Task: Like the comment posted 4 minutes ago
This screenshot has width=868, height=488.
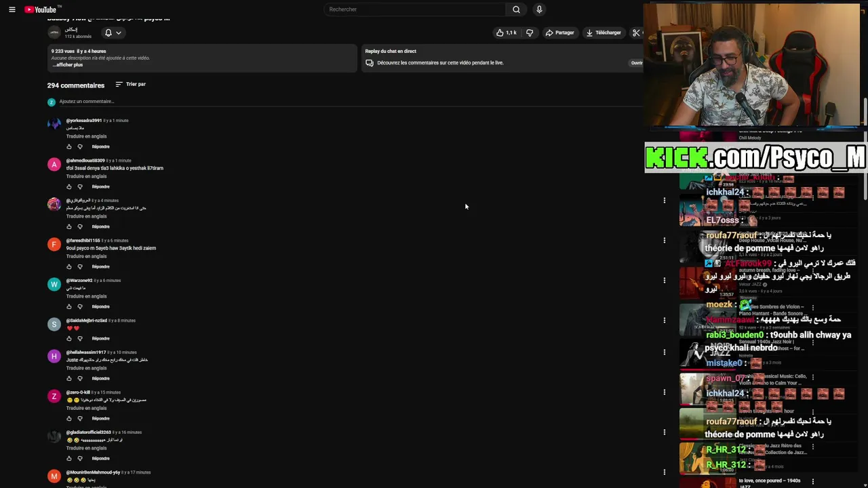Action: tap(68, 226)
